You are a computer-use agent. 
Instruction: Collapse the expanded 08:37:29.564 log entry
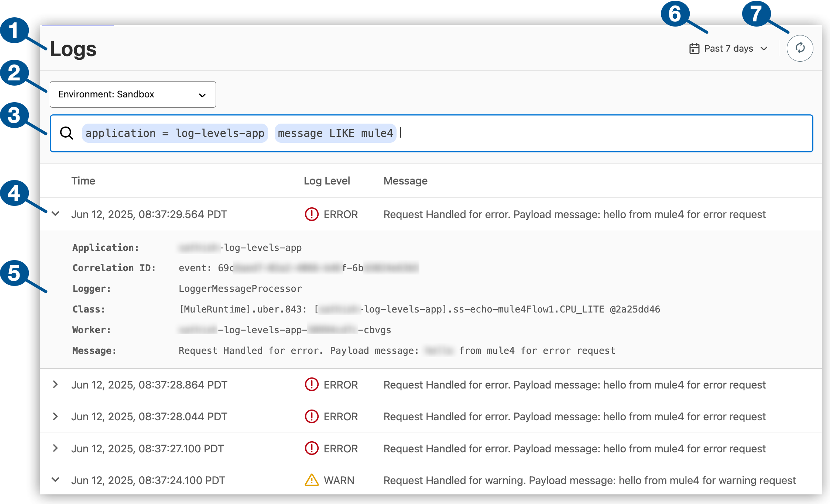(55, 214)
